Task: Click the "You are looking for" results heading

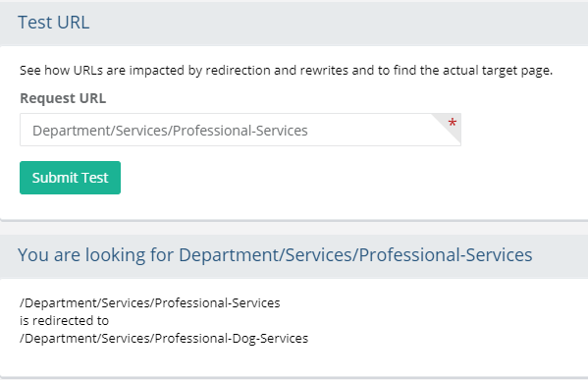Action: [x=275, y=254]
